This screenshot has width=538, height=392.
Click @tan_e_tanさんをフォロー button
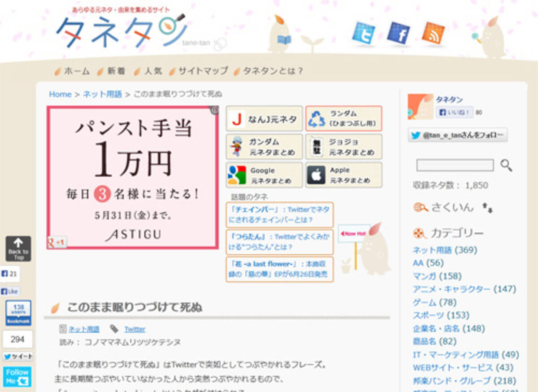point(458,135)
